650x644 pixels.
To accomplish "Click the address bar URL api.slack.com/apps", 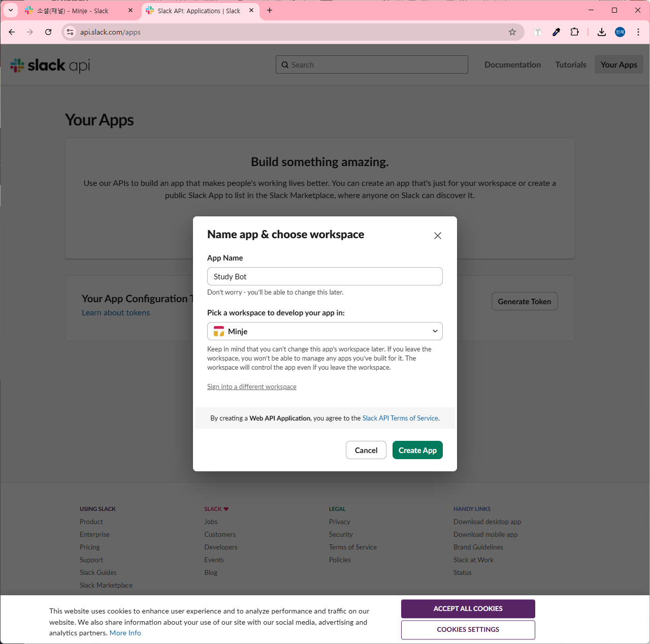I will (110, 32).
